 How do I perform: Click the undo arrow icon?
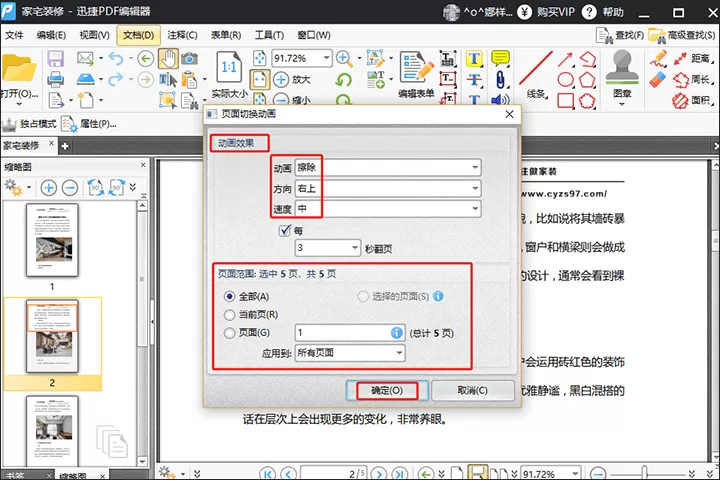click(x=116, y=58)
